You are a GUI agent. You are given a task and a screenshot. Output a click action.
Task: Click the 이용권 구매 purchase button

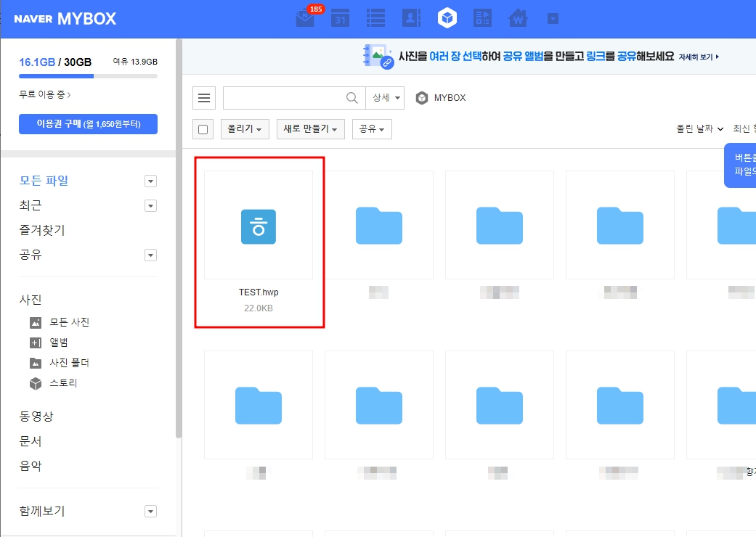(x=87, y=123)
